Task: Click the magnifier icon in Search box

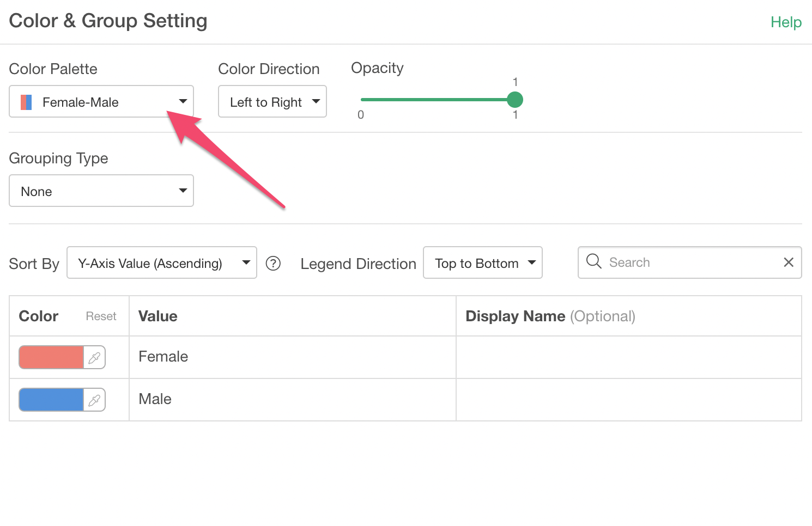Action: (594, 262)
